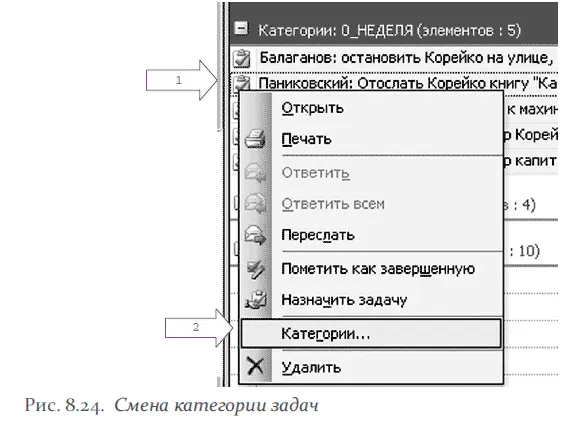Click the reply envelope icon beside Ответить

click(x=255, y=172)
